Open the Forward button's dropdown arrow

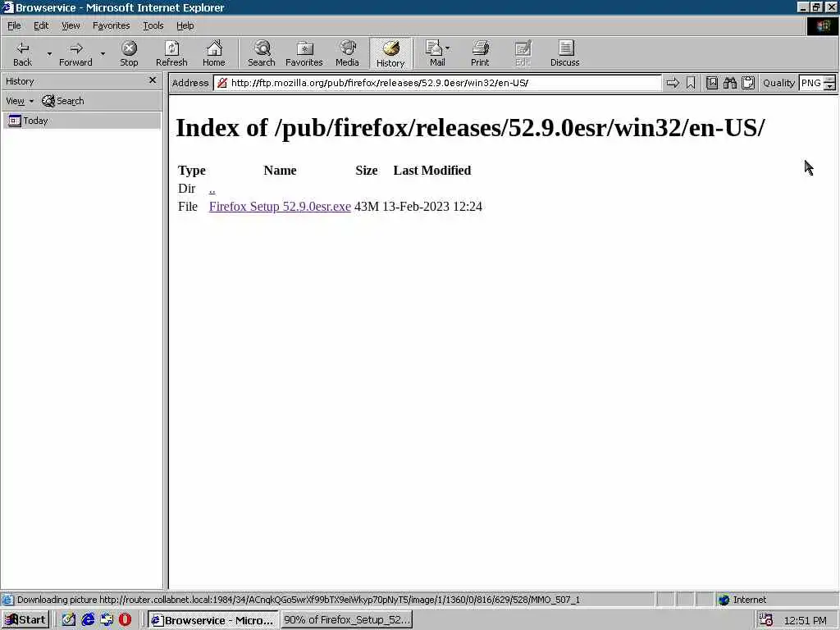[103, 53]
